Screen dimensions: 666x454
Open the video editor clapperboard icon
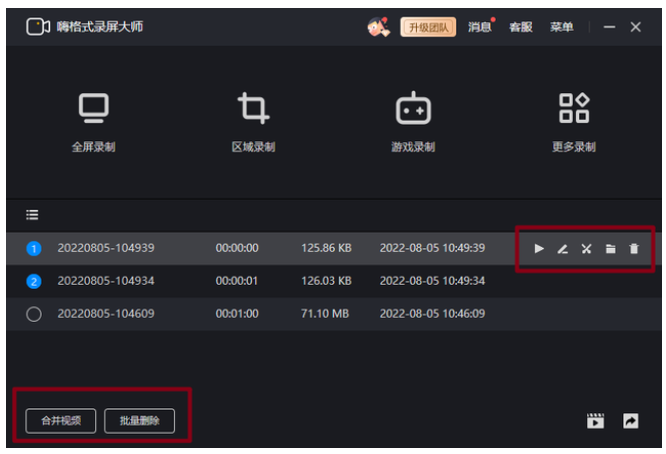coord(596,421)
